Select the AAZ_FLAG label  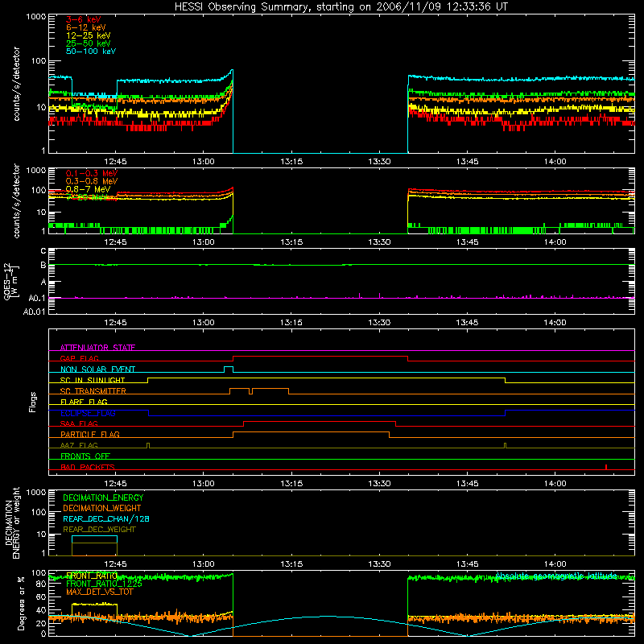[x=79, y=445]
